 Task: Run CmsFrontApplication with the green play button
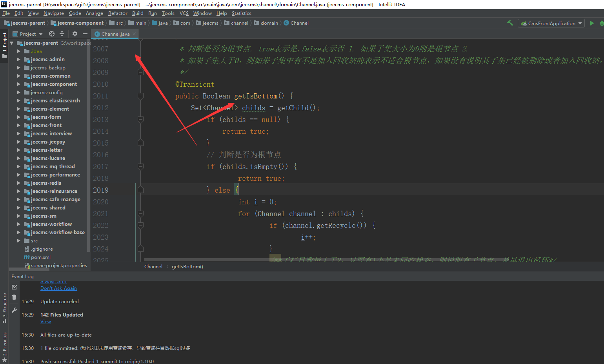tap(592, 23)
